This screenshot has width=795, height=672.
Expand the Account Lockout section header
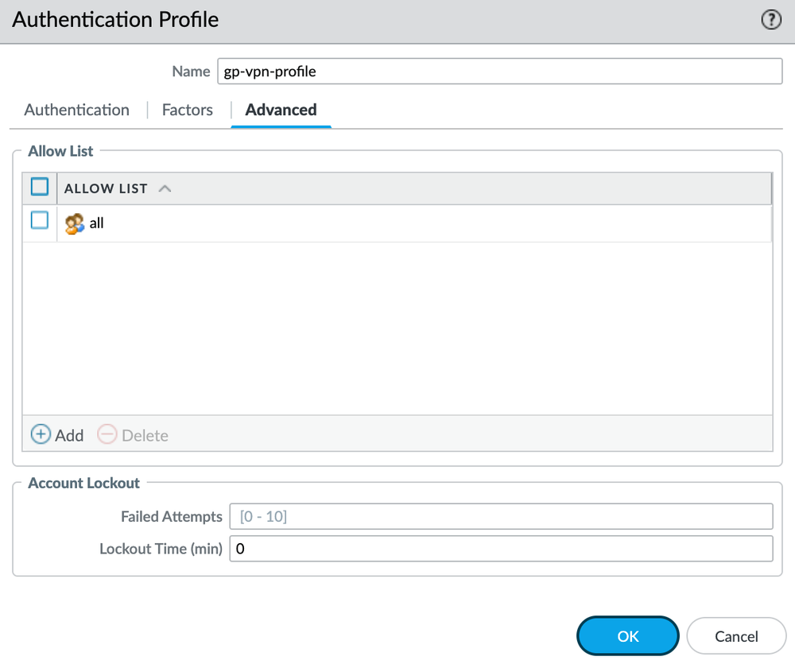(x=83, y=483)
